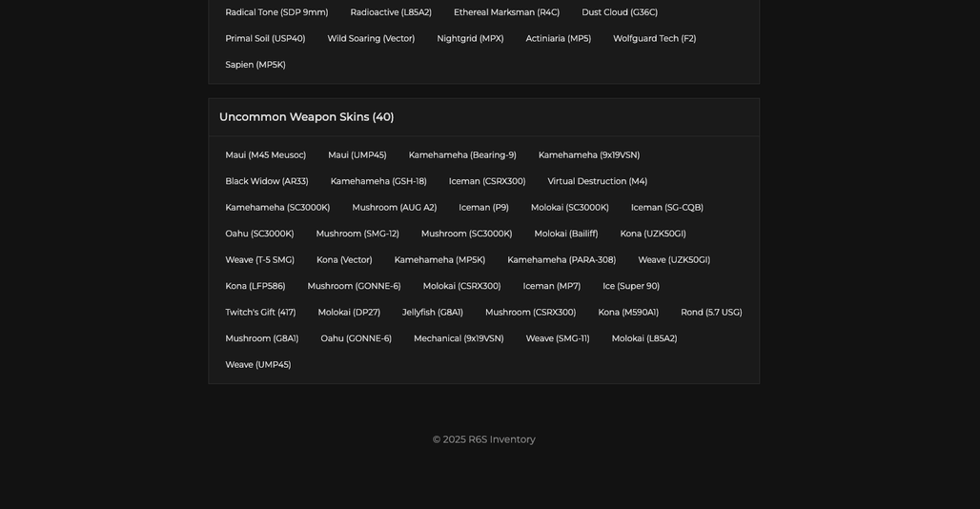Click Oahu (SC3000K) skin
980x509 pixels.
259,234
